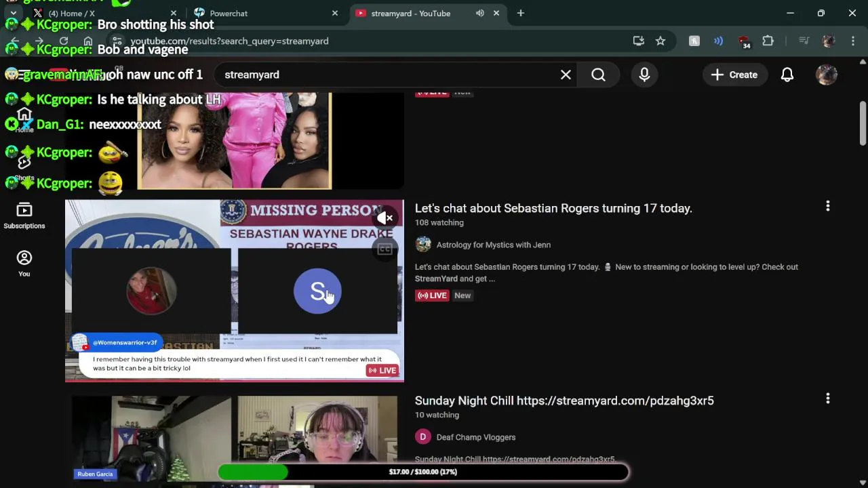Image resolution: width=868 pixels, height=488 pixels.
Task: Click the Sebastian Rogers video description snippet
Action: (x=606, y=272)
